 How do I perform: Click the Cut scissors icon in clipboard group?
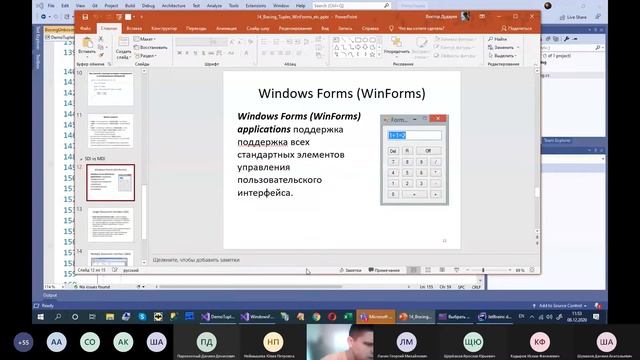pos(101,39)
